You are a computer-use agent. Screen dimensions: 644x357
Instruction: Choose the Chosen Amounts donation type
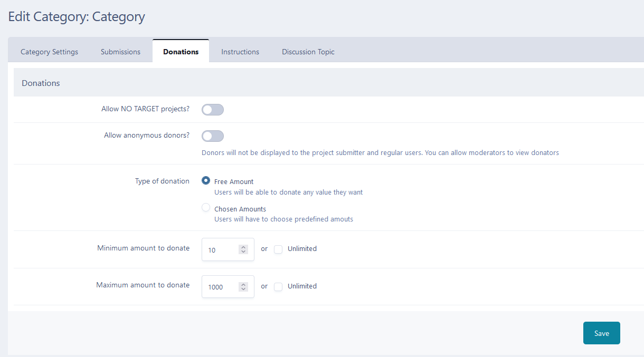pyautogui.click(x=206, y=208)
